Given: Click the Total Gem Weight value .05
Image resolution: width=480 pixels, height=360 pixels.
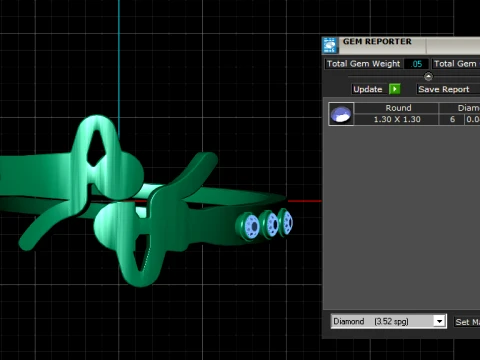Looking at the screenshot, I should [416, 64].
